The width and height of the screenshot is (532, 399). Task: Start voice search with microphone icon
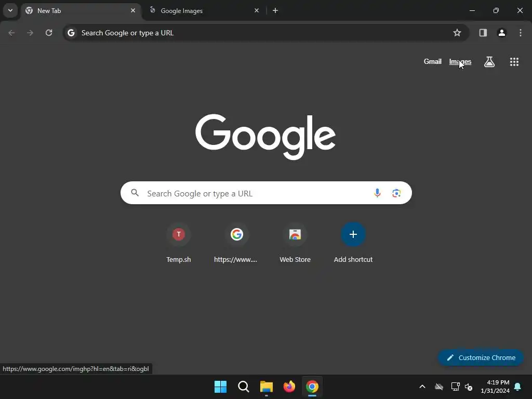click(x=377, y=193)
